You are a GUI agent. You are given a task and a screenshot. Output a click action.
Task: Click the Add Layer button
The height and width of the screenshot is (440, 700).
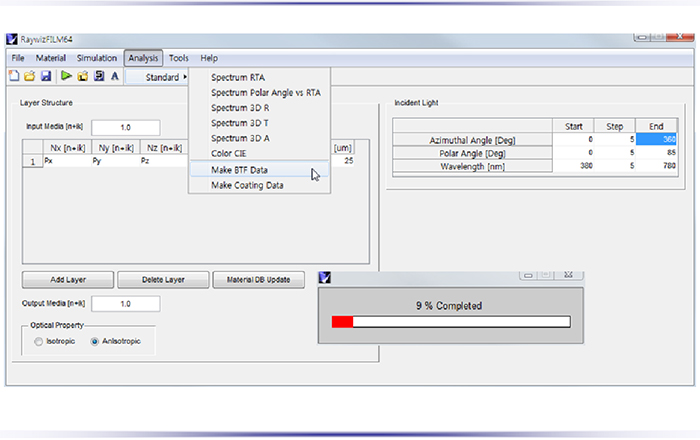[x=67, y=280]
